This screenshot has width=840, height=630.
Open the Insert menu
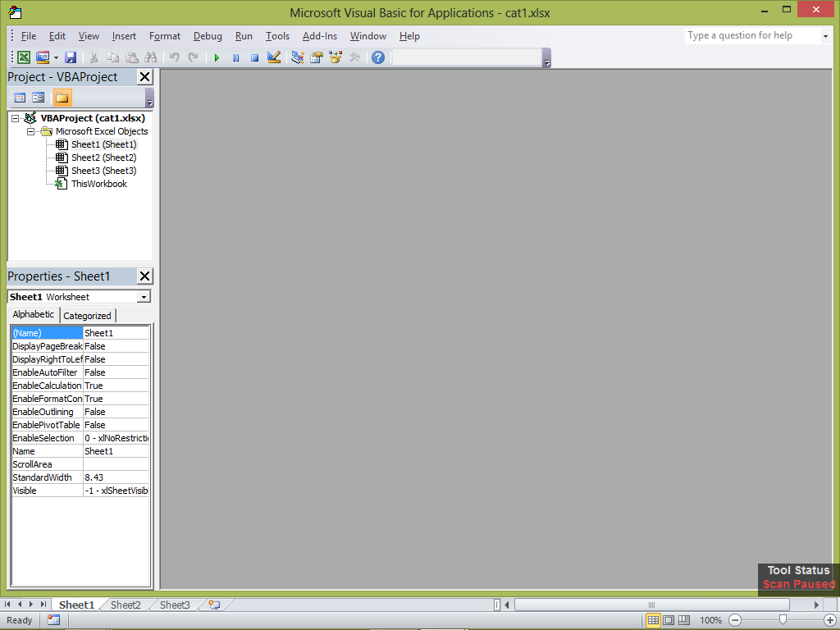coord(124,36)
